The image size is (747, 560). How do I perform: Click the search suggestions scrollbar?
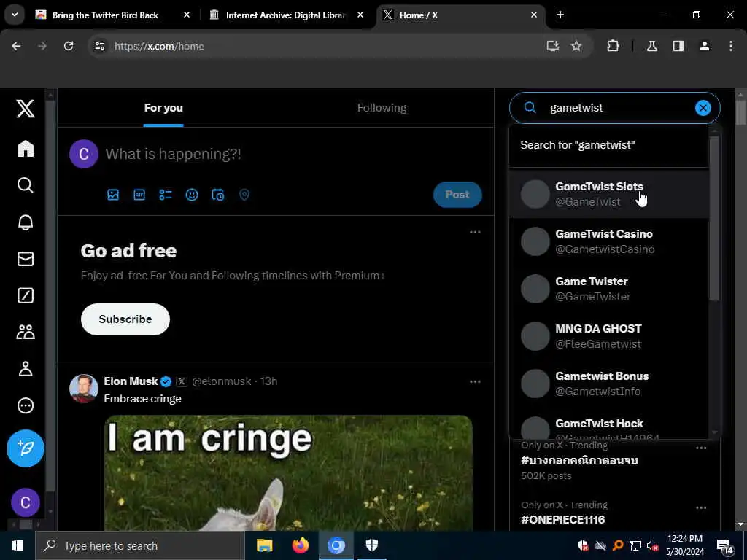click(714, 218)
